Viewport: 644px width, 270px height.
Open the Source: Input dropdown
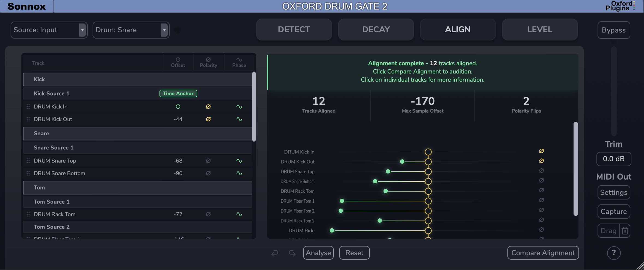pos(49,30)
